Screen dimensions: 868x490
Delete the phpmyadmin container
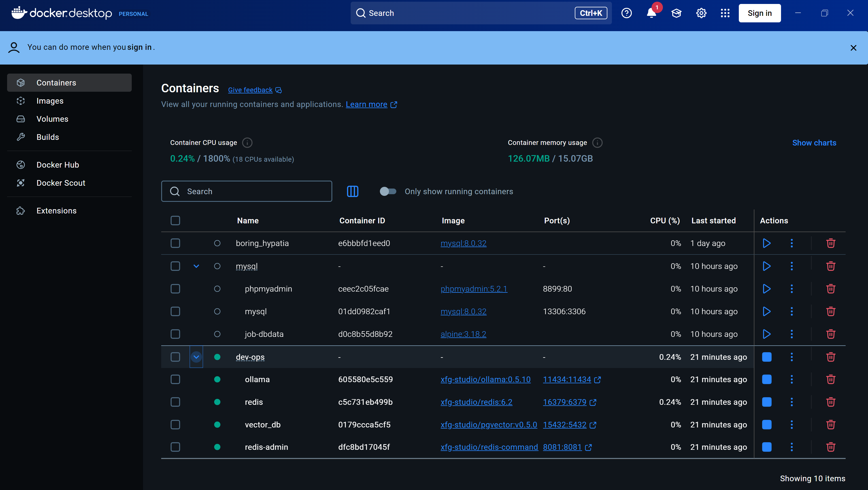[830, 289]
